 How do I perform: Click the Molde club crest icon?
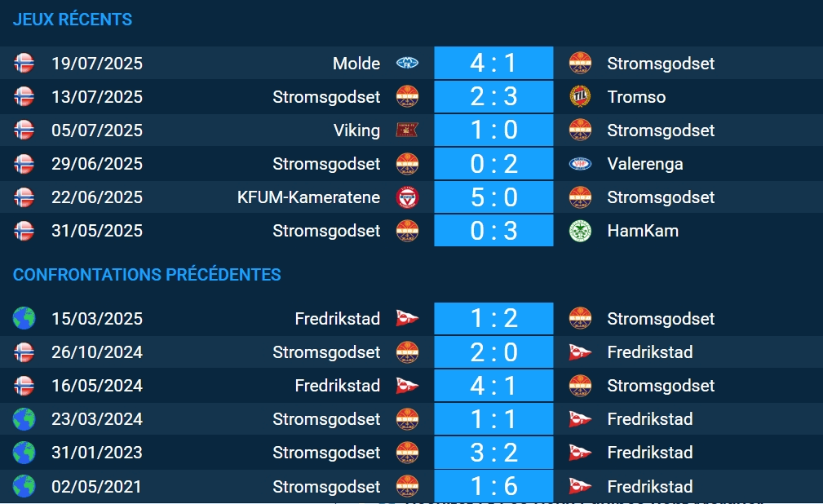click(407, 63)
